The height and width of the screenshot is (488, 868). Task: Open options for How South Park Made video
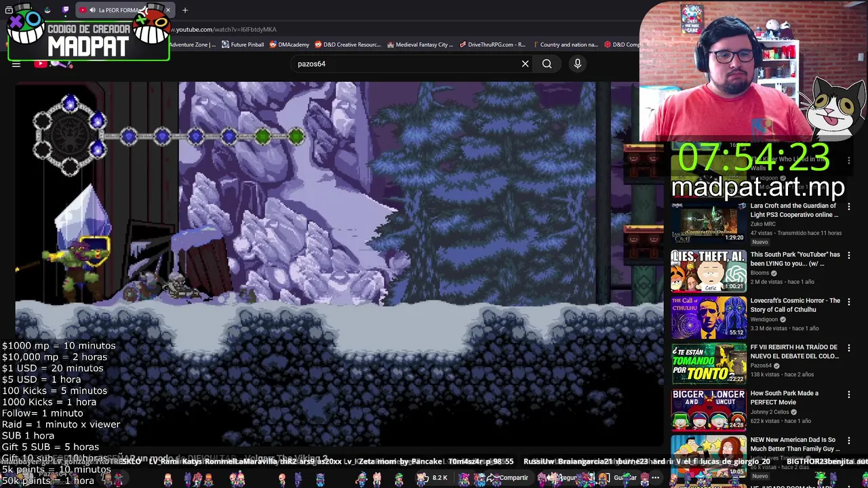click(x=848, y=394)
